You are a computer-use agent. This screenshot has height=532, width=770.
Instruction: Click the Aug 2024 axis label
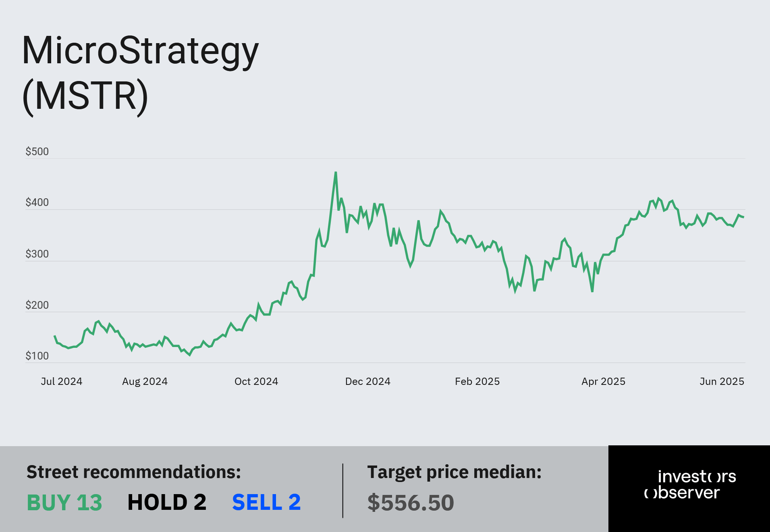coord(145,382)
